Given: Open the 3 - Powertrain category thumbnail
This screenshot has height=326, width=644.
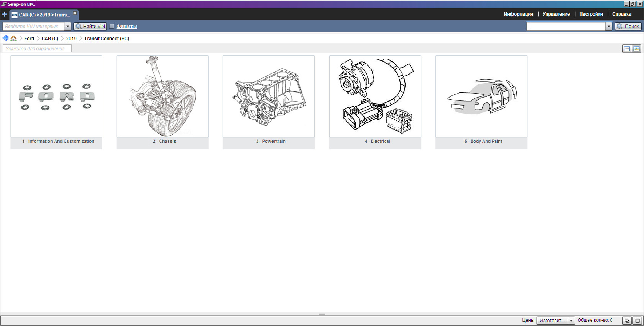Looking at the screenshot, I should (269, 97).
